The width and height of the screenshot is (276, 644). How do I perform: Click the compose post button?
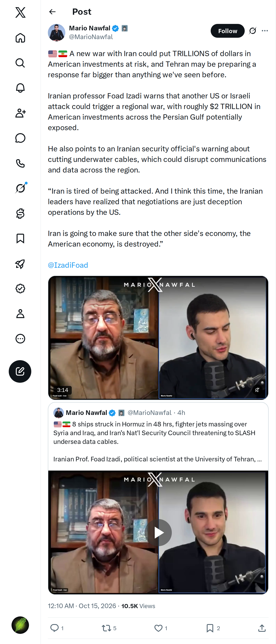tap(20, 371)
